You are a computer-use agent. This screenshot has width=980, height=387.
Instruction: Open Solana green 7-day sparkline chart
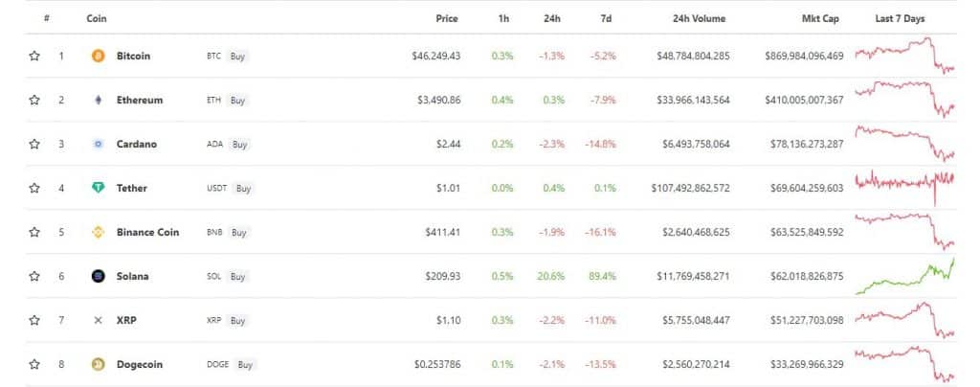tap(904, 276)
